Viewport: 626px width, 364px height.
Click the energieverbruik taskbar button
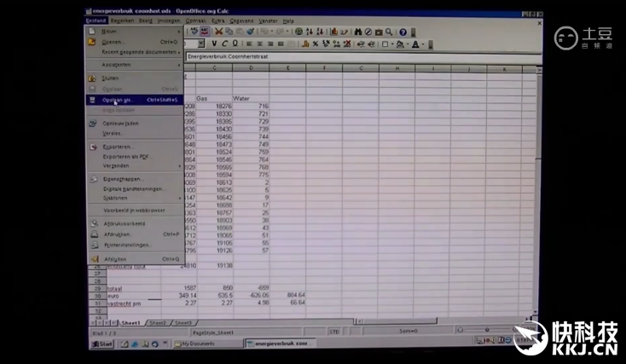281,344
